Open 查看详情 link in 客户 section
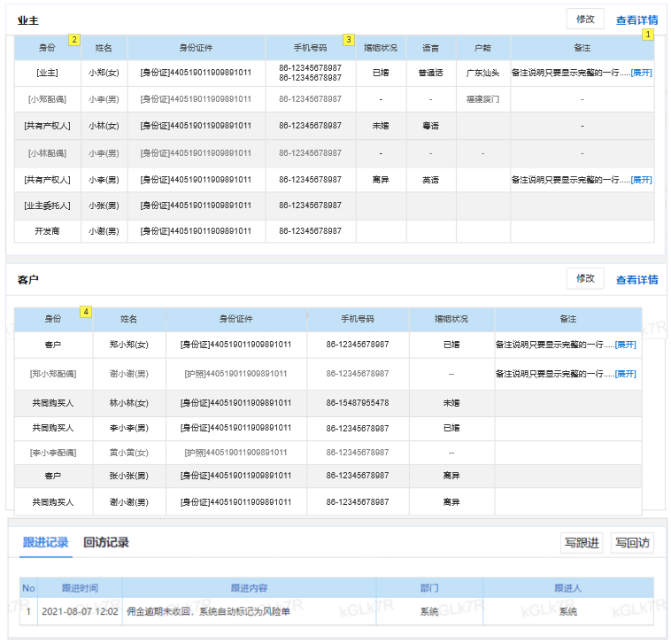Screen dimensions: 671x644 (x=636, y=280)
